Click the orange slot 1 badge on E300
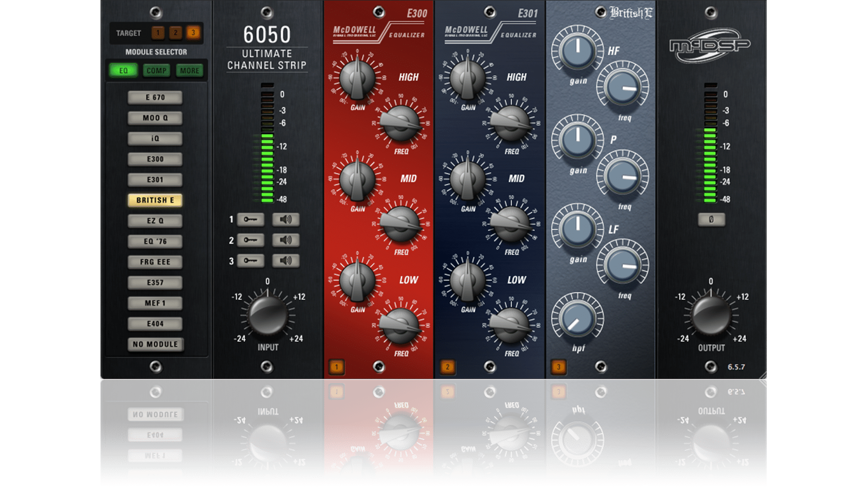 [x=336, y=367]
